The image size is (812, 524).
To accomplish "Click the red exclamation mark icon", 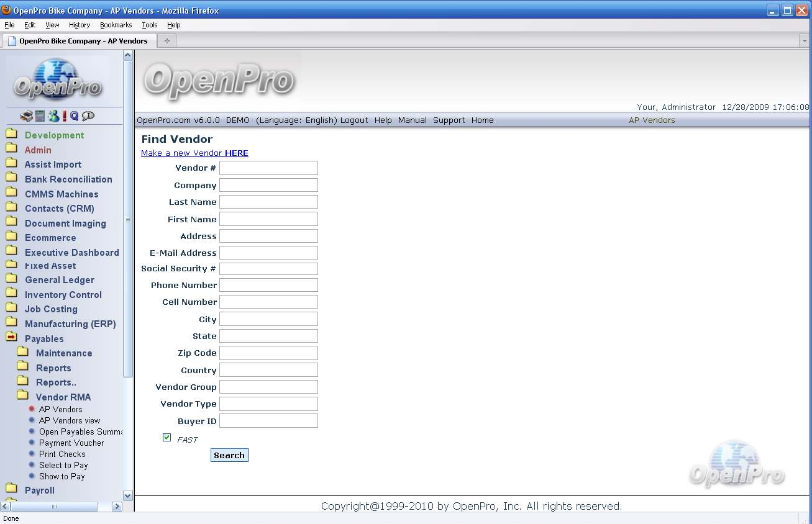I will (x=64, y=116).
